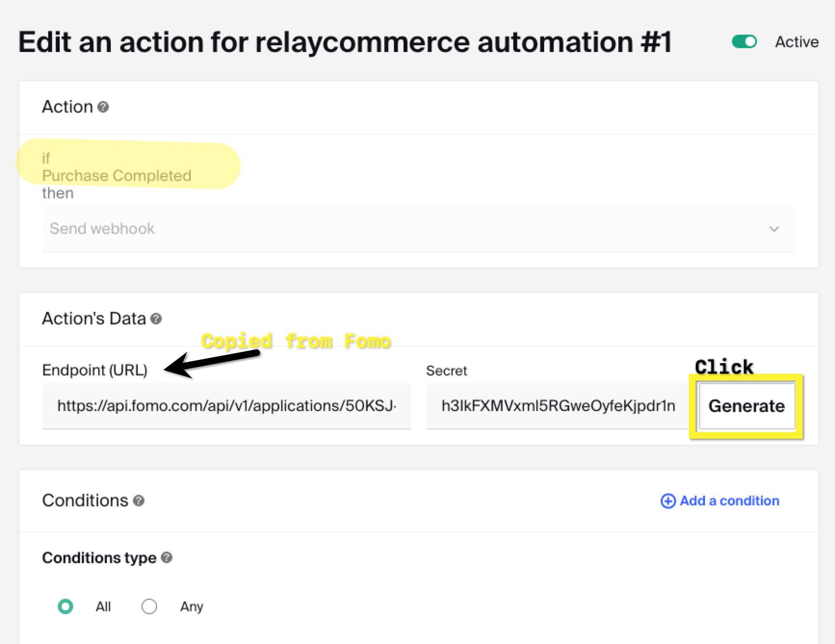
Task: Click the Purchase Completed trigger text
Action: tap(117, 176)
